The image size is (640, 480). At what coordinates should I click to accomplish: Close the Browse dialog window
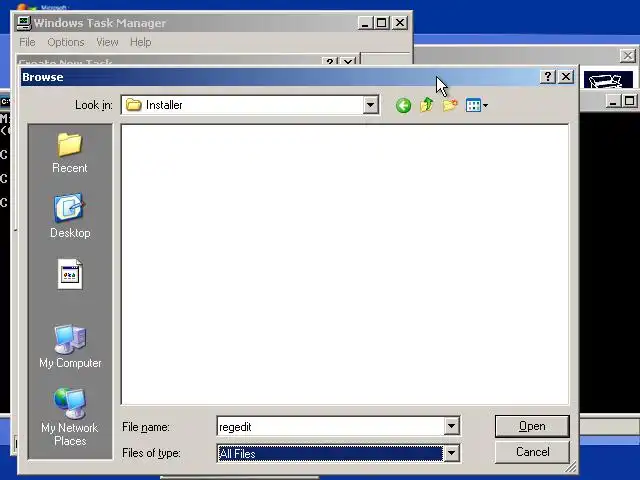point(566,76)
